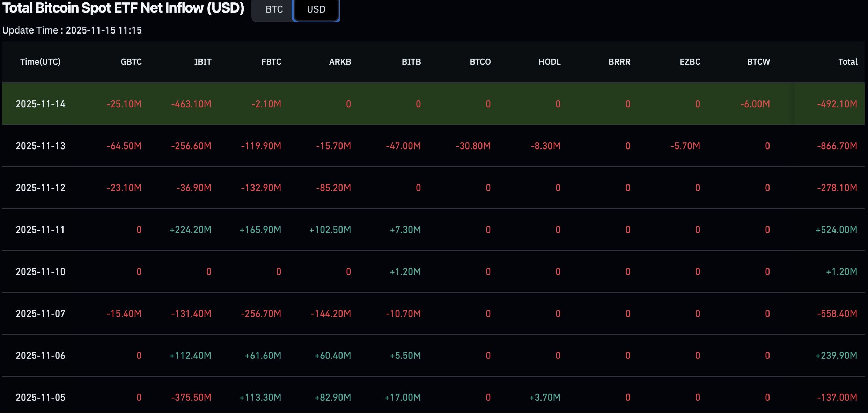Click the -8.30M HODL value
Viewport: 868px width, 413px height.
tap(545, 146)
